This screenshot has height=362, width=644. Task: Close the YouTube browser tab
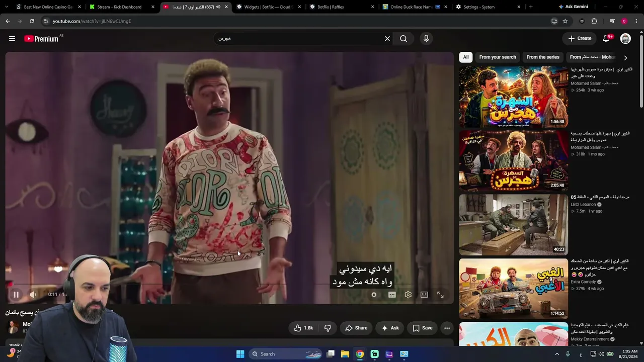tap(226, 7)
